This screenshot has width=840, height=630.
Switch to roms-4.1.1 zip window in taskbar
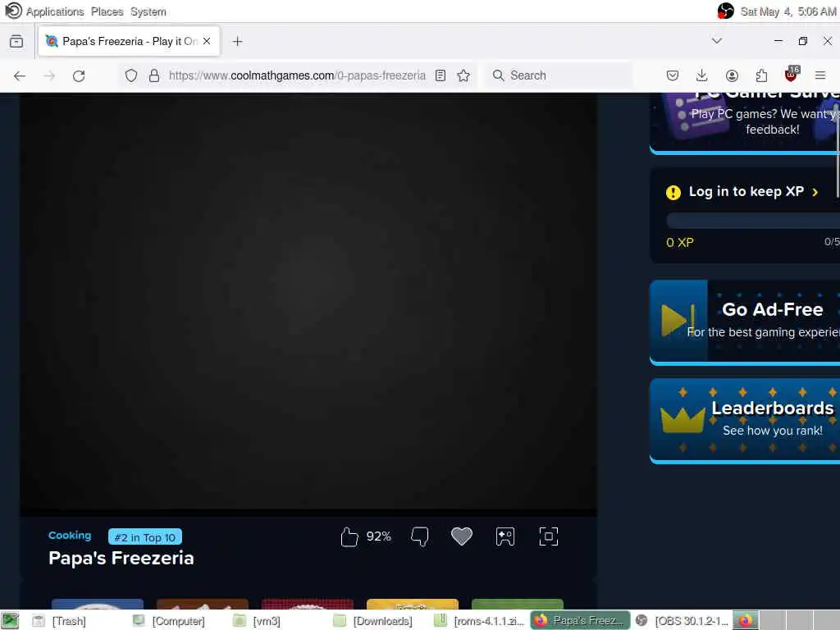(479, 621)
